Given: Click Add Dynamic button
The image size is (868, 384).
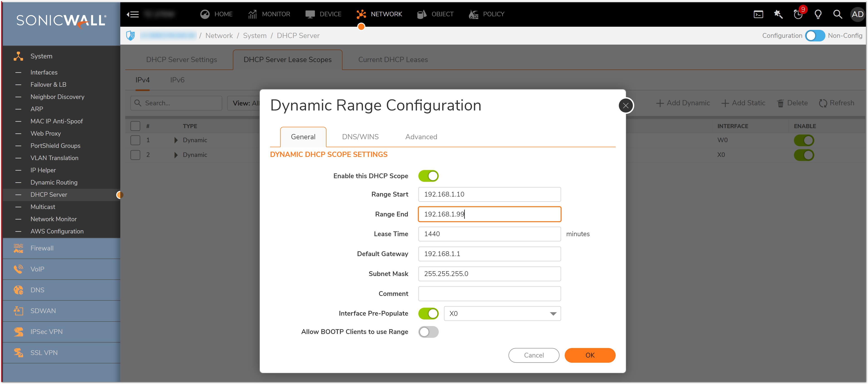Looking at the screenshot, I should pos(683,103).
